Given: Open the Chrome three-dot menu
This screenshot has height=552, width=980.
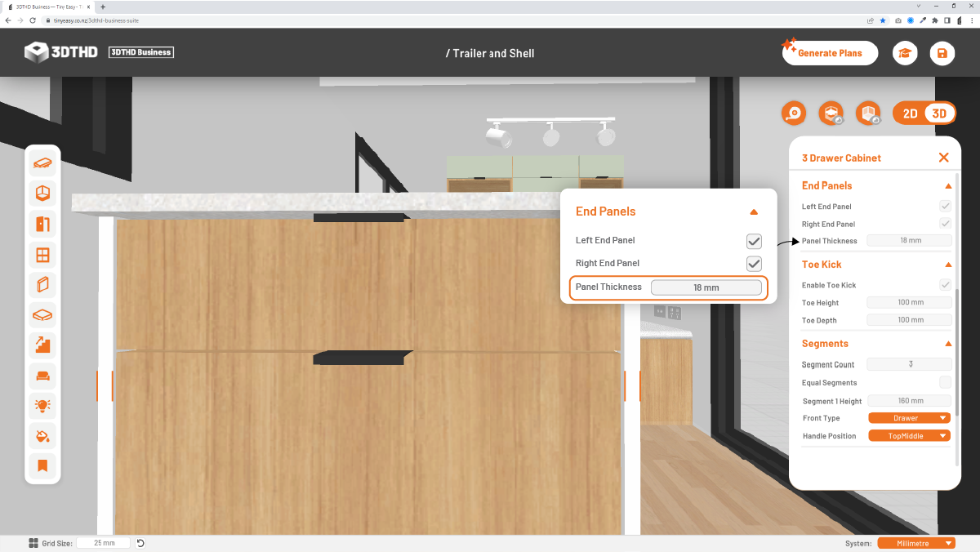Looking at the screenshot, I should tap(970, 20).
